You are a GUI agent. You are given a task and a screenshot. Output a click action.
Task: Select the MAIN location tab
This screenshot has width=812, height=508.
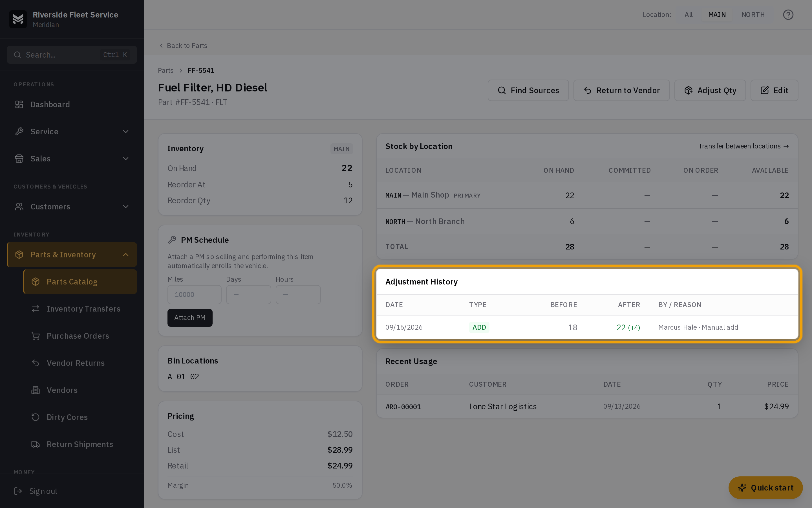717,15
